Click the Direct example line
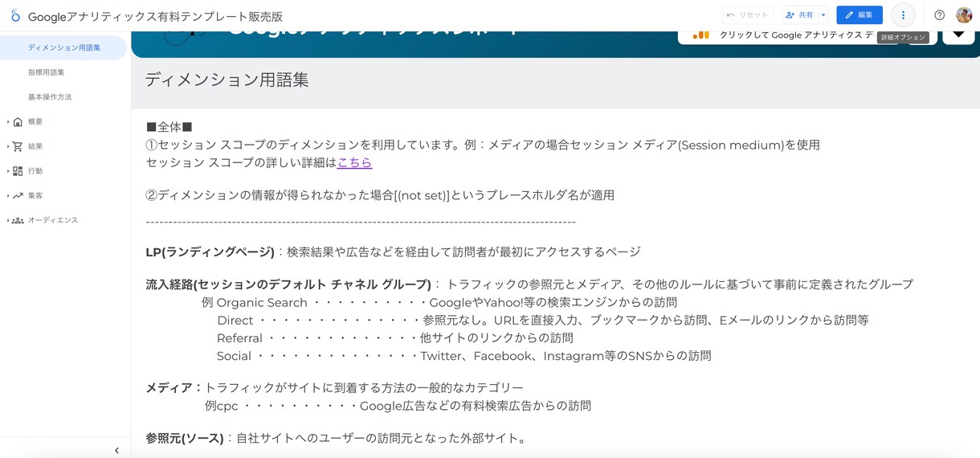The width and height of the screenshot is (980, 458). [543, 320]
